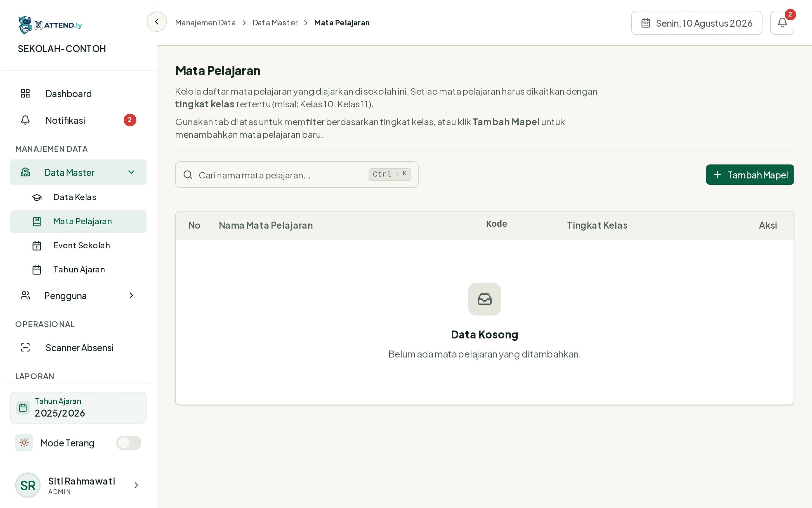Click the Aksi column header
Screen dimensions: 812x508
pyautogui.click(x=768, y=225)
